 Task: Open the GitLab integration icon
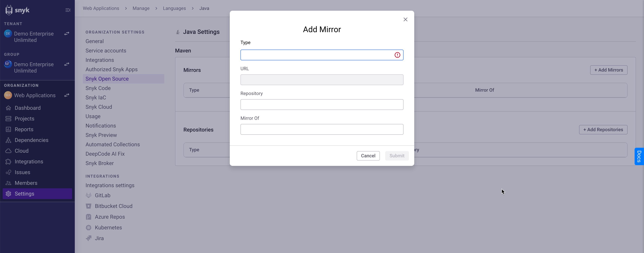(89, 195)
